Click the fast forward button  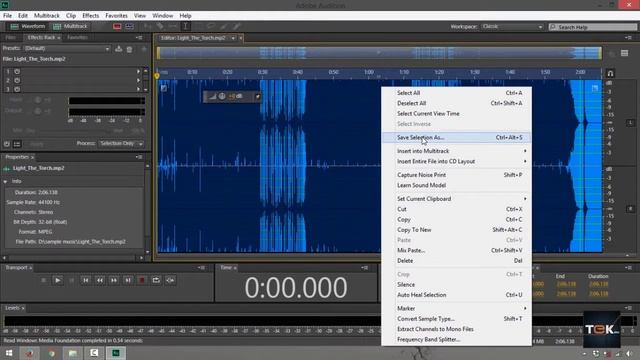(x=114, y=280)
